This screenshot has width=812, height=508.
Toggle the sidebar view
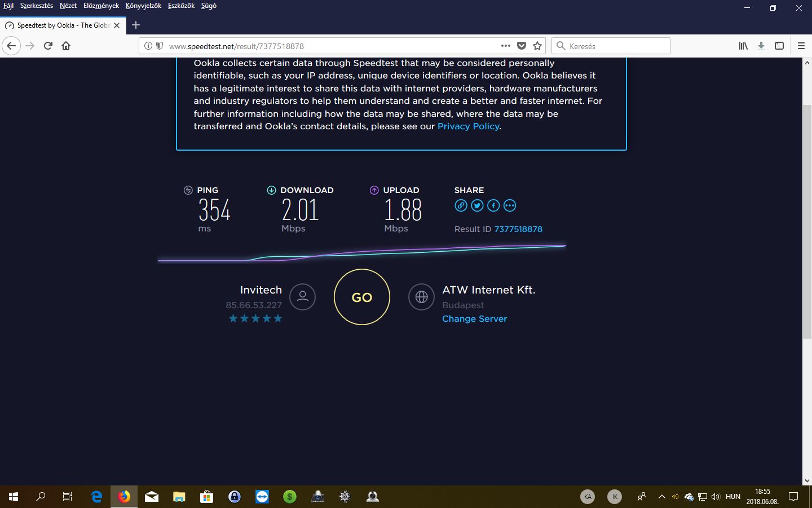tap(779, 46)
